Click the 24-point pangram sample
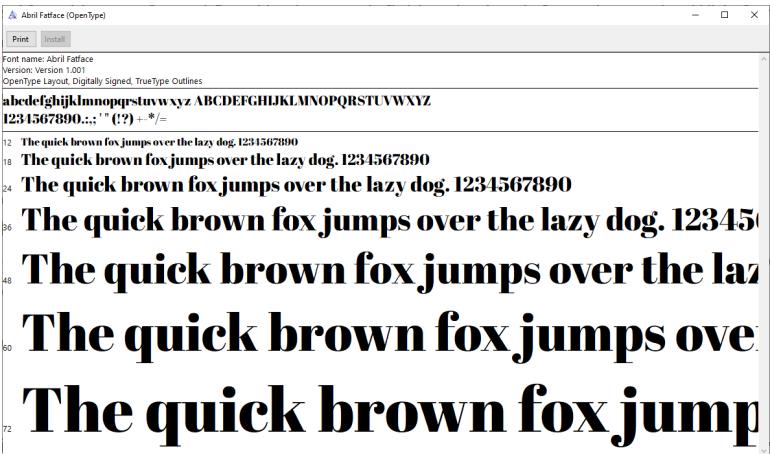The image size is (770, 454). 296,186
